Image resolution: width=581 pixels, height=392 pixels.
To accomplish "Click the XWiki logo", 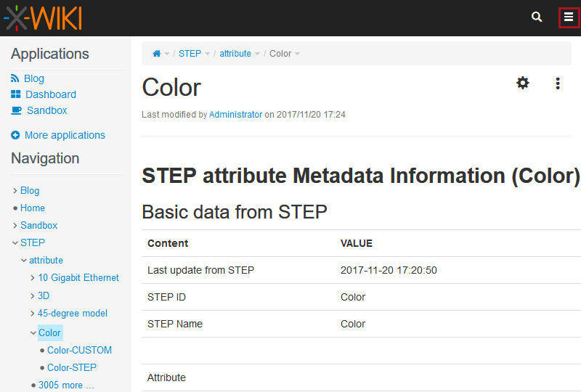I will point(42,17).
